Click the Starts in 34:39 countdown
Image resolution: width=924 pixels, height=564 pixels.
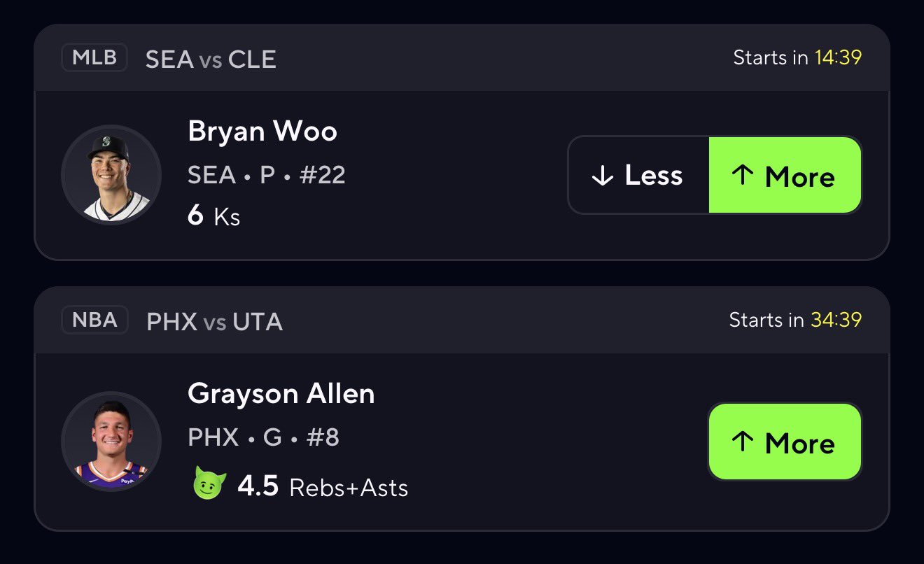pos(794,320)
